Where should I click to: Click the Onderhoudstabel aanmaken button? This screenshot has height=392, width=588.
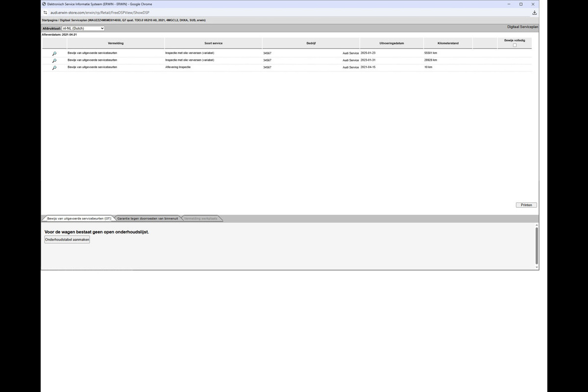(67, 240)
